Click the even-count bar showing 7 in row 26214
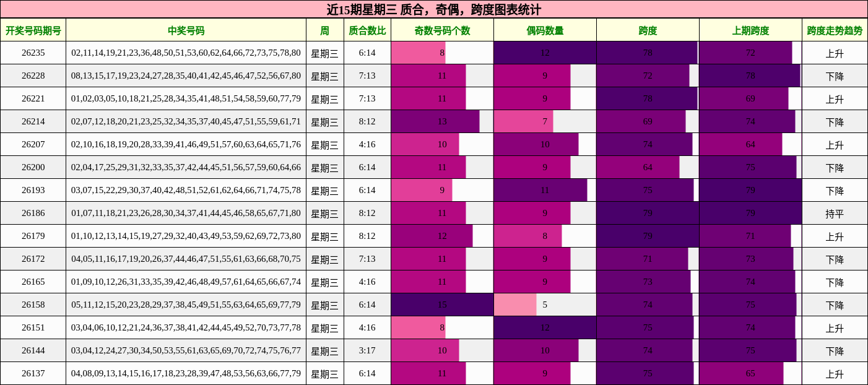The width and height of the screenshot is (868, 385). pos(524,121)
